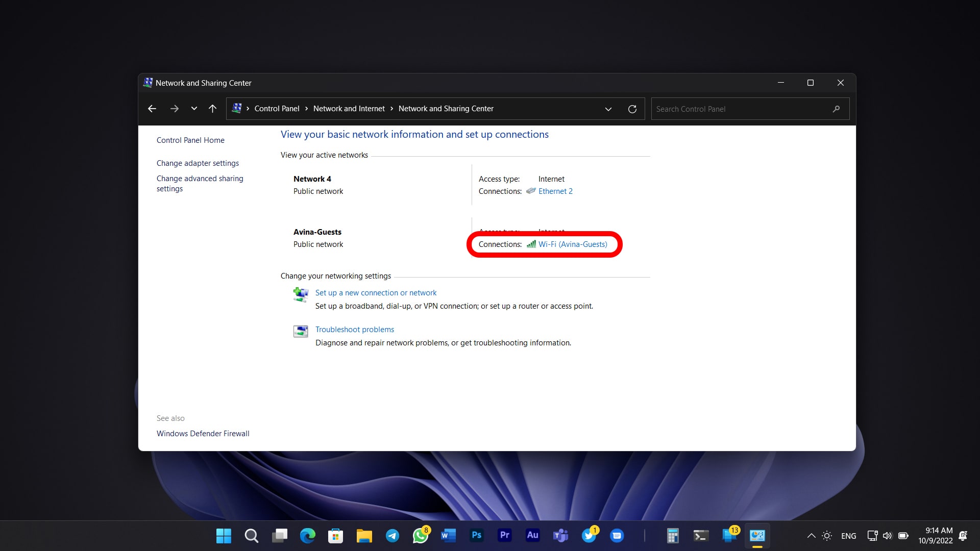The image size is (980, 551).
Task: Select active Control Panel taskbar icon
Action: point(757,536)
